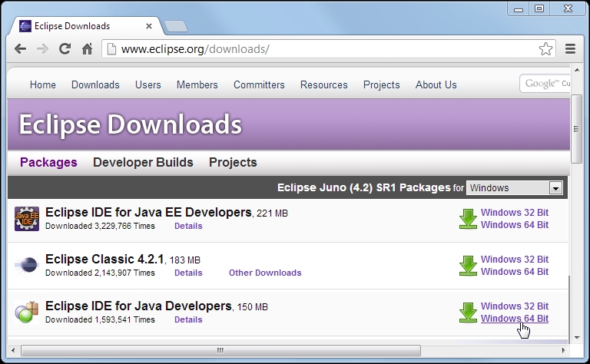Download Java Developers Windows 32 Bit

pos(515,306)
